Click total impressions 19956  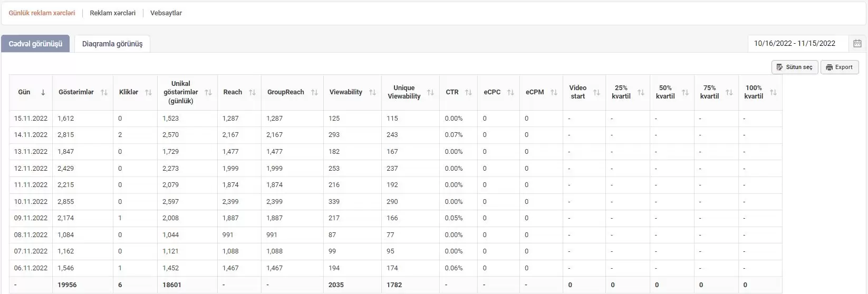click(x=67, y=285)
